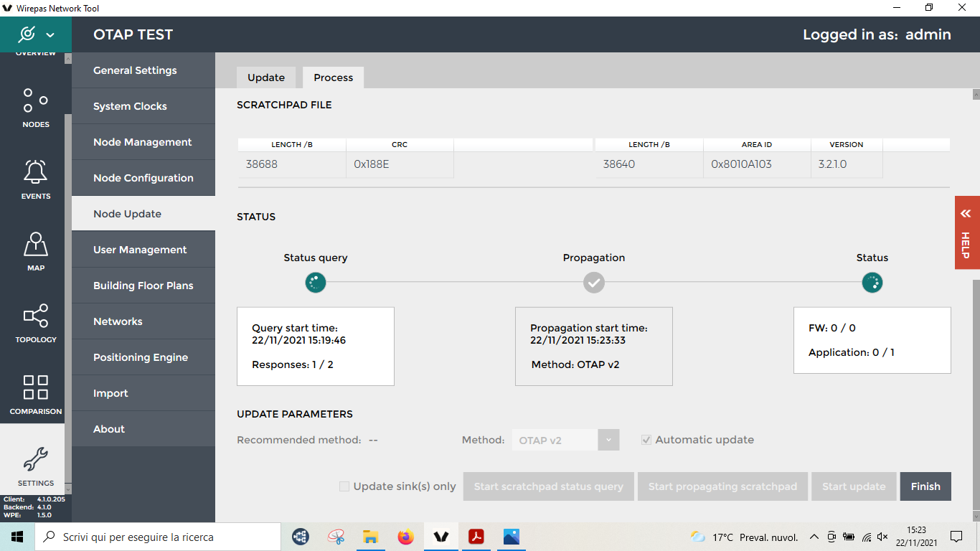Open the Comparison grid icon
The height and width of the screenshot is (551, 980).
coord(35,387)
